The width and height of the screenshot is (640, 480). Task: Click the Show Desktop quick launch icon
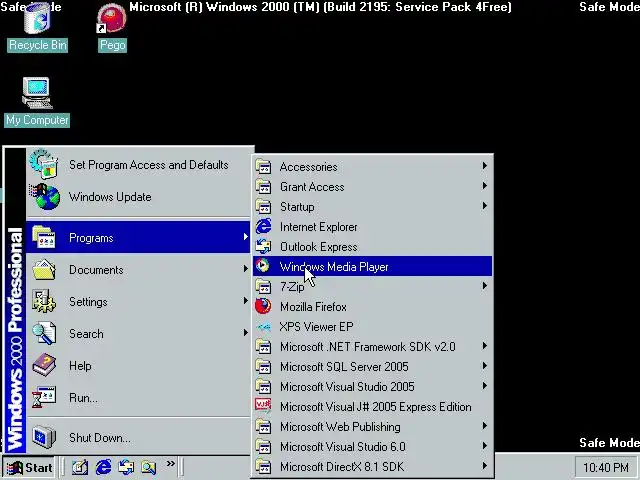(x=80, y=467)
